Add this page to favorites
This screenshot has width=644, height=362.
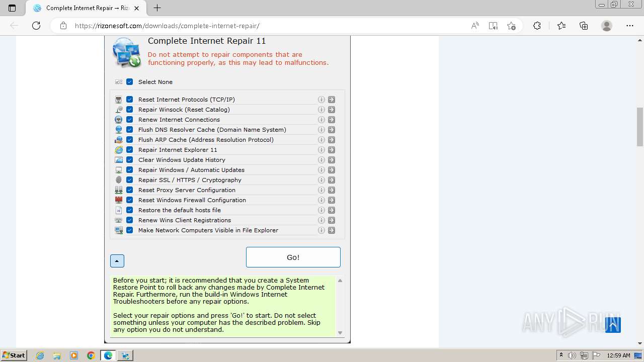click(x=512, y=26)
